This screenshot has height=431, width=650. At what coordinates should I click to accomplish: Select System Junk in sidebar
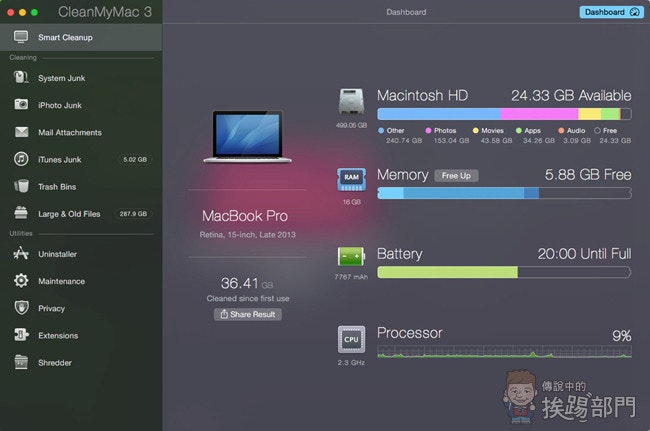(81, 78)
